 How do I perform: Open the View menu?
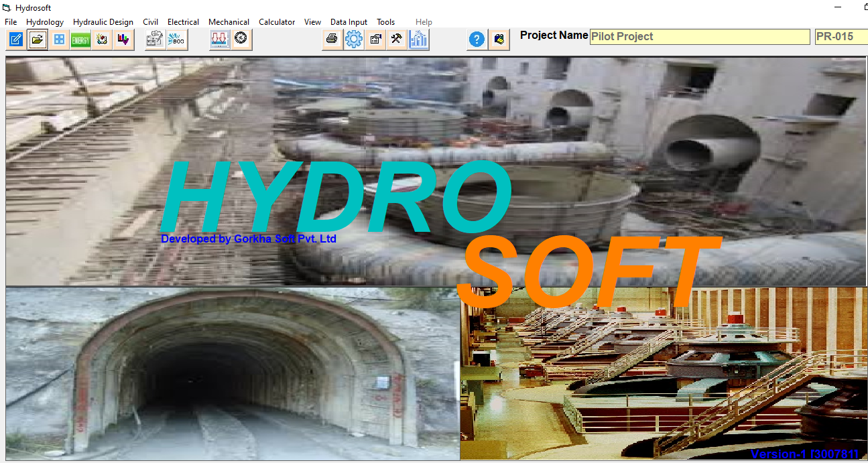coord(312,22)
